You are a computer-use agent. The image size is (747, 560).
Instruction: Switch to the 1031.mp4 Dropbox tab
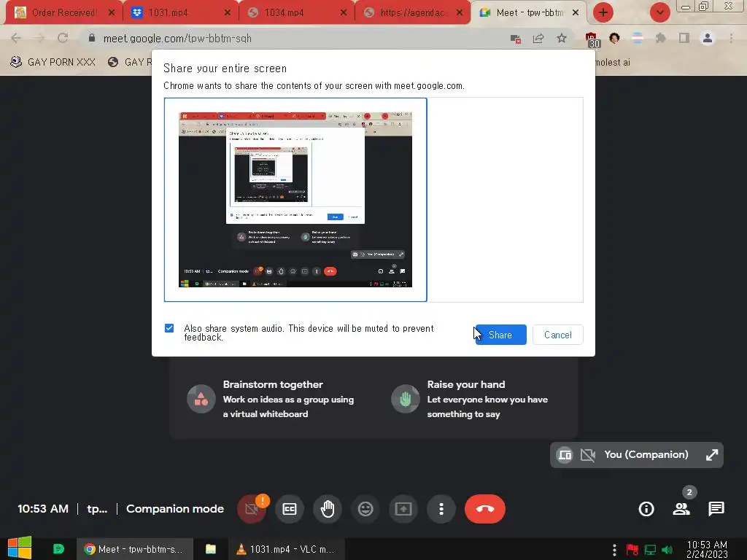pos(179,13)
